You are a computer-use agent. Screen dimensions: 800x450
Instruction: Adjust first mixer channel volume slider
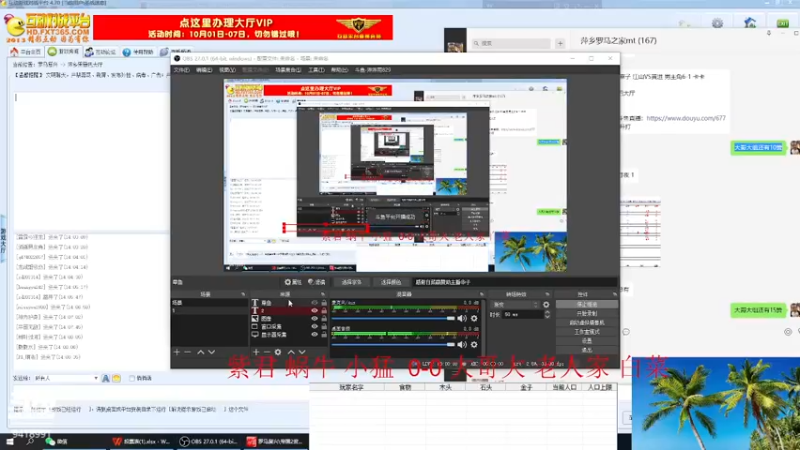pos(393,318)
